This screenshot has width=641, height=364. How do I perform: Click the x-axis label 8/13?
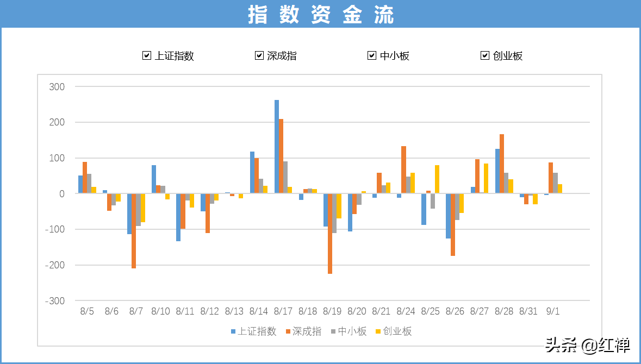[x=234, y=311]
